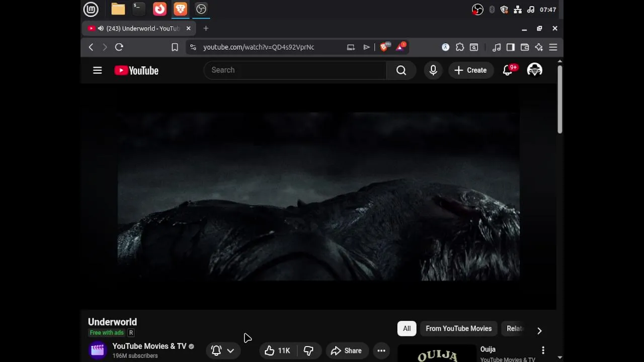644x362 pixels.
Task: Open Brave Shields icon
Action: (x=385, y=47)
